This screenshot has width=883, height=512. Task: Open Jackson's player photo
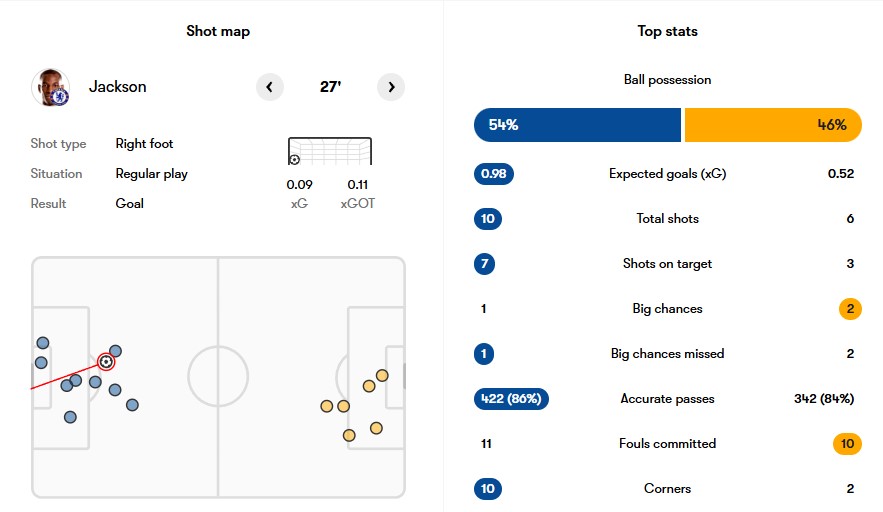tap(51, 87)
